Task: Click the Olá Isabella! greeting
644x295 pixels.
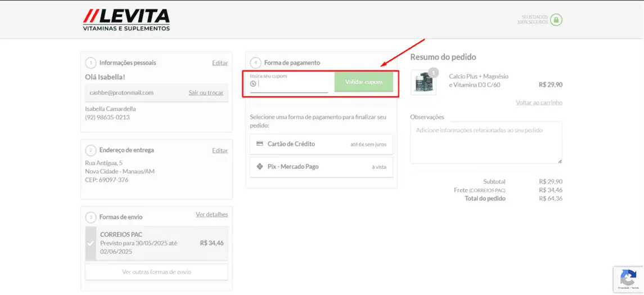Action: click(105, 77)
